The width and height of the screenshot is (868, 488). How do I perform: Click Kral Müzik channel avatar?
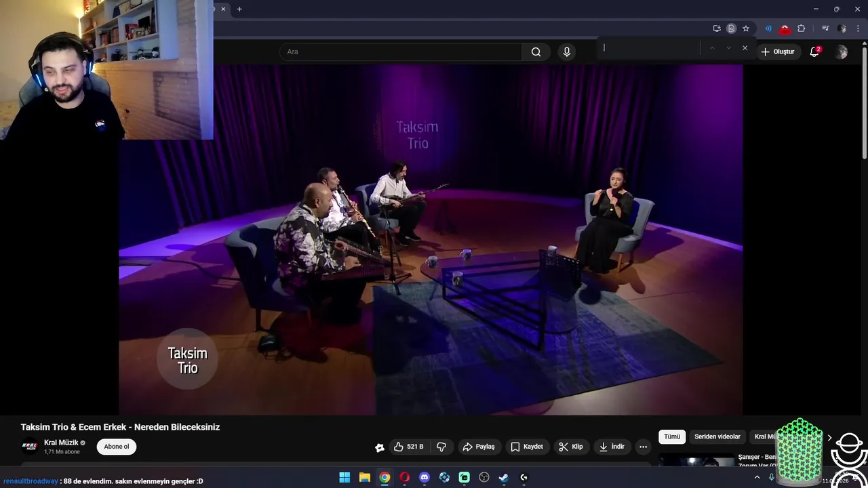coord(30,447)
